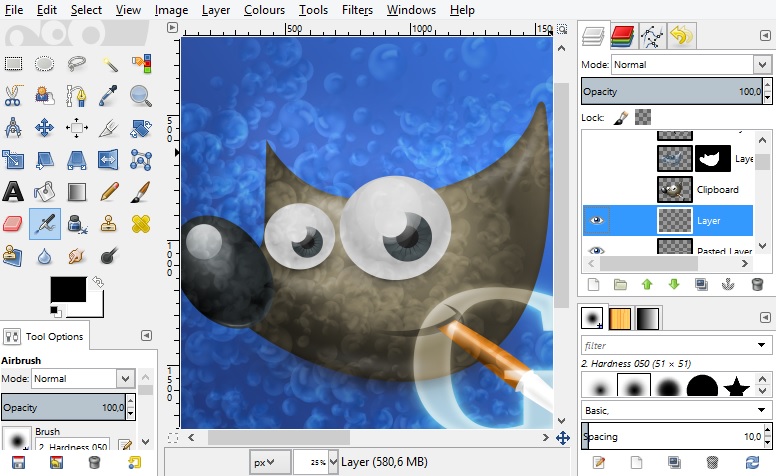Select the Heal tool

[141, 224]
